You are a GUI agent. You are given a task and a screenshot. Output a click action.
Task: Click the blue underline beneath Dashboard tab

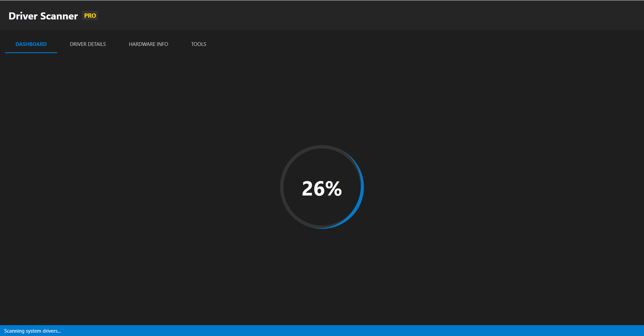point(31,53)
